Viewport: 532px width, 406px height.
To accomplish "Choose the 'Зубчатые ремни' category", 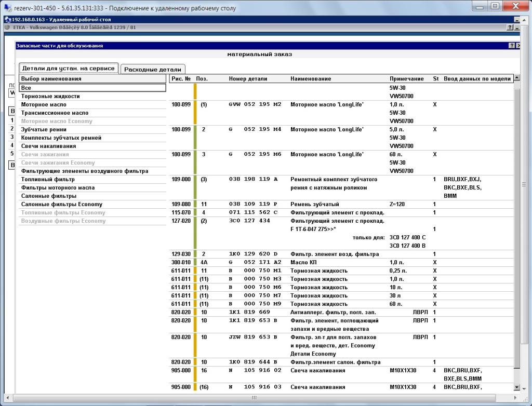I will [x=92, y=129].
